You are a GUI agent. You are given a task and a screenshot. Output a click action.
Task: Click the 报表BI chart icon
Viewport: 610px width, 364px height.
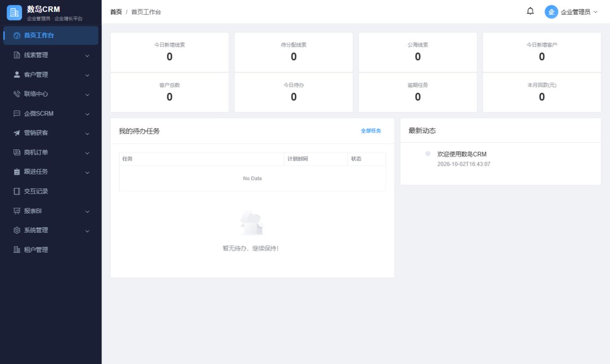click(x=17, y=211)
